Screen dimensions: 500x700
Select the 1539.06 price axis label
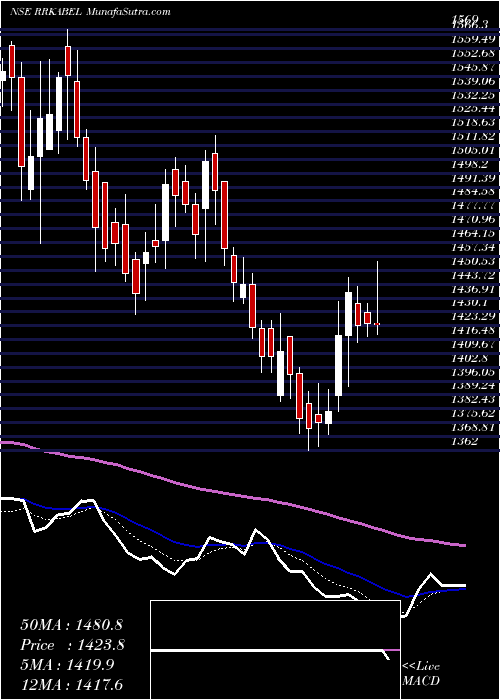474,81
